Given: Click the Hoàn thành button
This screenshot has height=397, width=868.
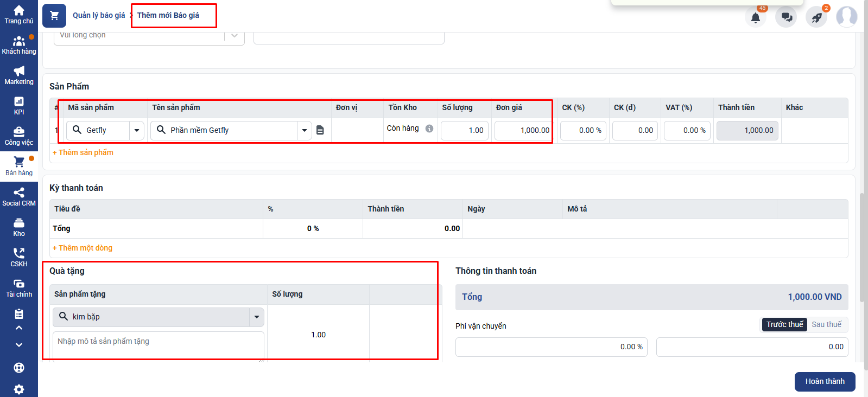Looking at the screenshot, I should (825, 381).
